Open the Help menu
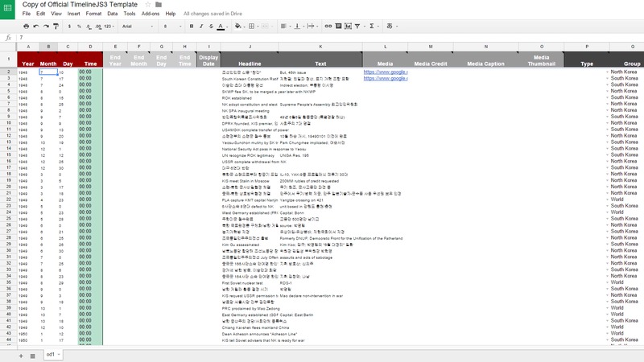The width and height of the screenshot is (644, 362). [x=171, y=14]
